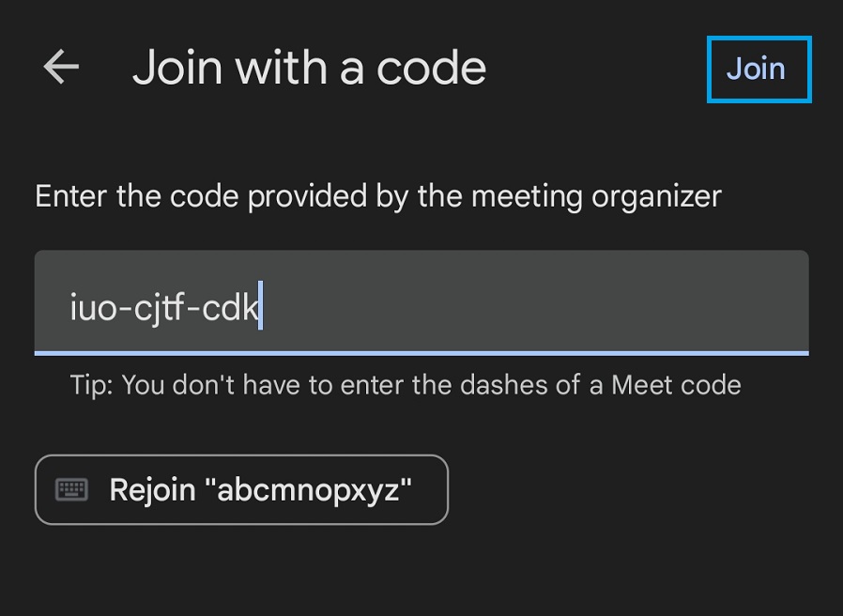The width and height of the screenshot is (843, 616).
Task: Tap the rounded Rejoin meeting button
Action: point(240,489)
